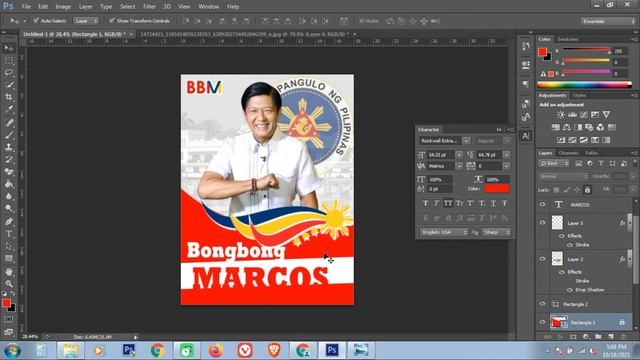Choose the Hand tool

(9, 271)
